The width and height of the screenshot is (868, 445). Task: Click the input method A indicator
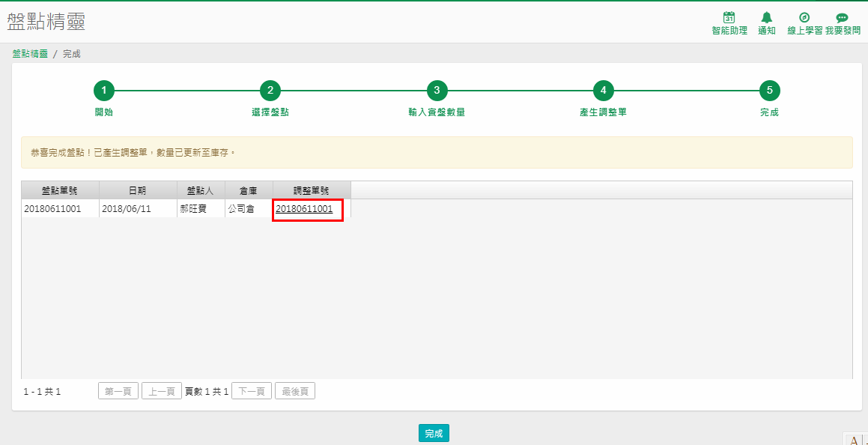tap(855, 440)
